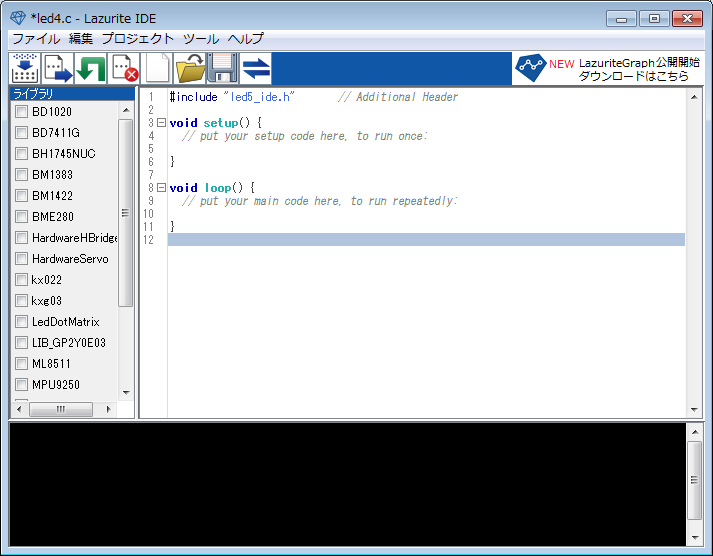Click the #include "led5_ide.h" line
Image resolution: width=713 pixels, height=556 pixels.
(x=232, y=97)
